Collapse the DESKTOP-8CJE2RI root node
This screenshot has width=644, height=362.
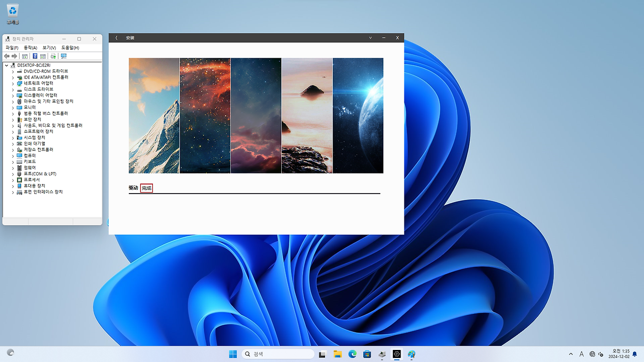coord(7,65)
